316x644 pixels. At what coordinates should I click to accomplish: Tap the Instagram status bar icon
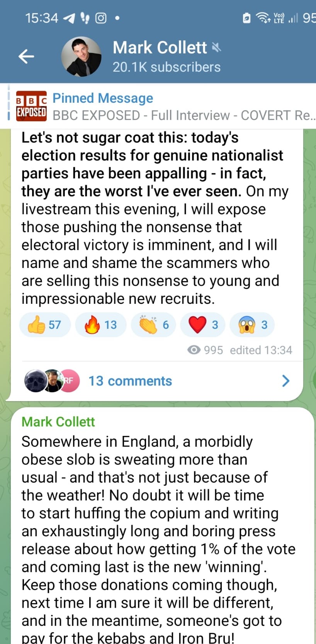click(101, 18)
